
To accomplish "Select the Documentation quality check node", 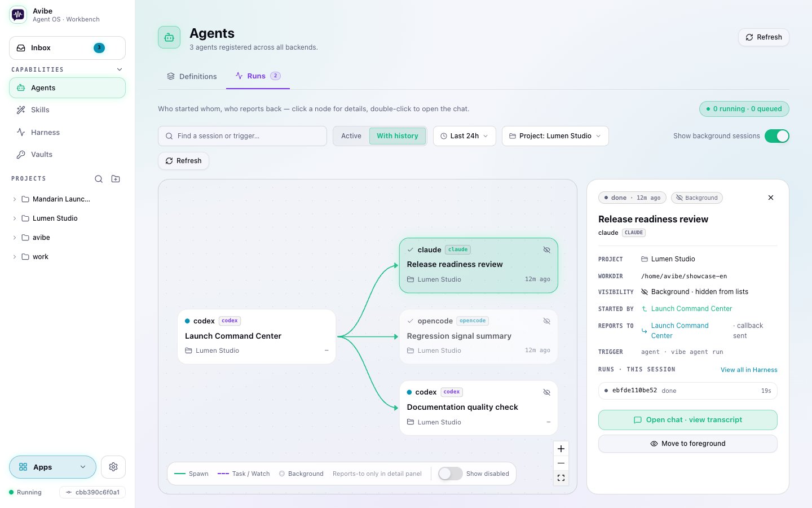I will [x=479, y=408].
